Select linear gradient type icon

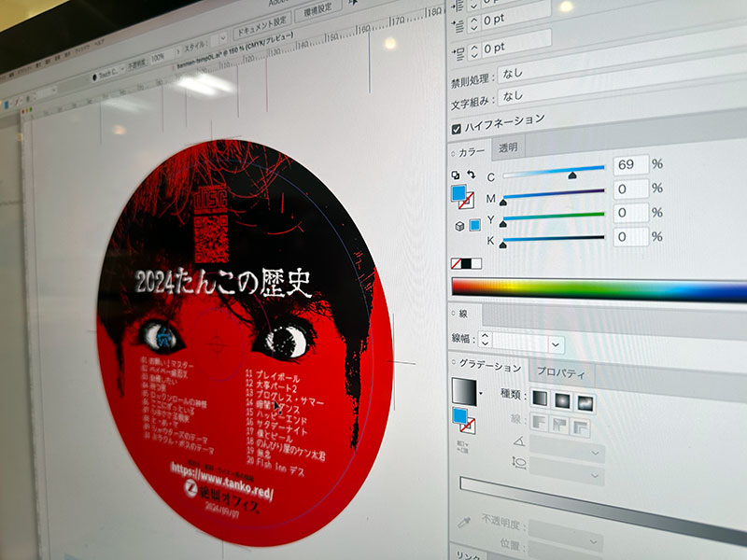[x=540, y=399]
